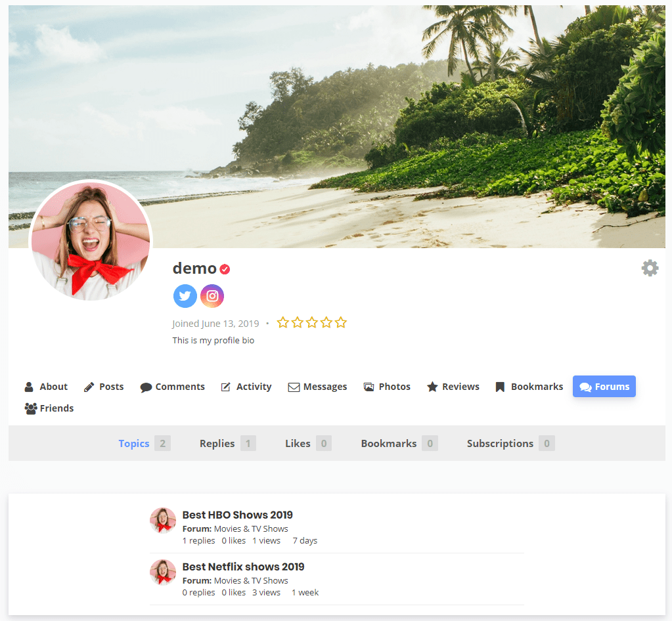The image size is (672, 621).
Task: Click the person icon next to About
Action: point(29,387)
